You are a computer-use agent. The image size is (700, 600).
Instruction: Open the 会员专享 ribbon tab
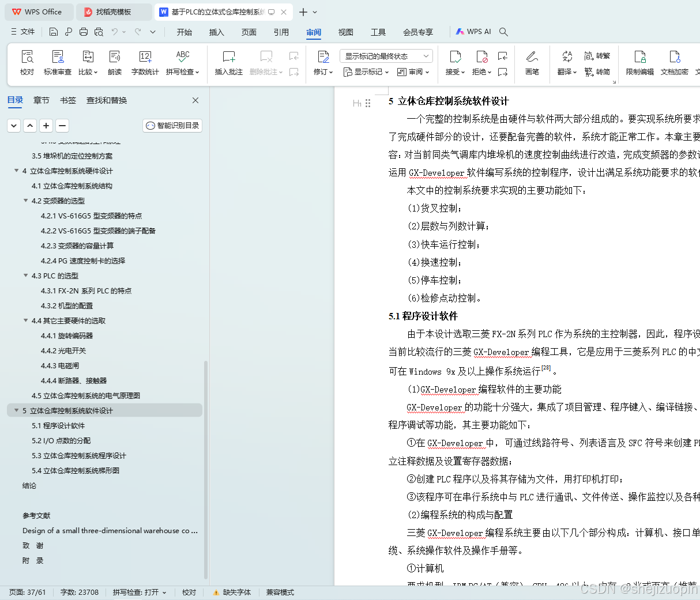click(x=418, y=32)
